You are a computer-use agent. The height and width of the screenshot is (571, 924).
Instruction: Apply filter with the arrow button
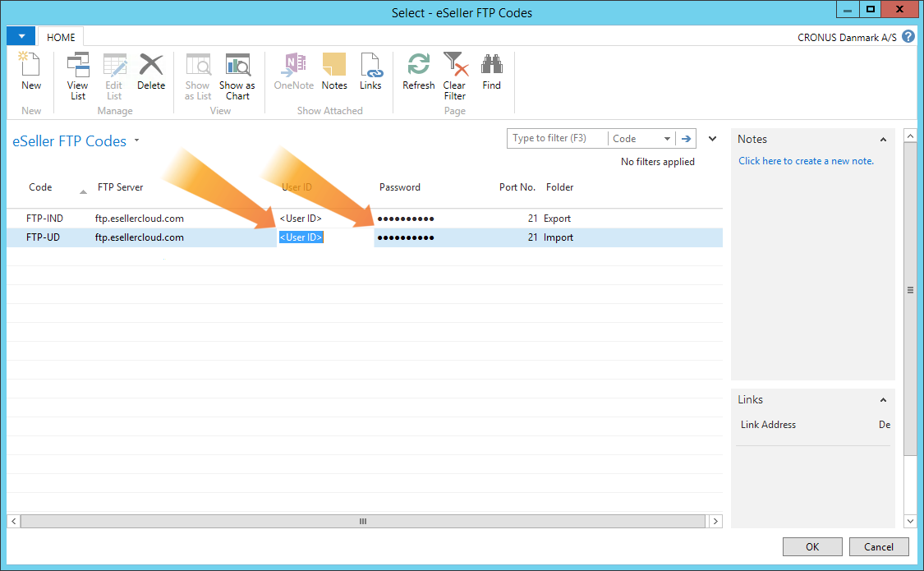click(686, 139)
